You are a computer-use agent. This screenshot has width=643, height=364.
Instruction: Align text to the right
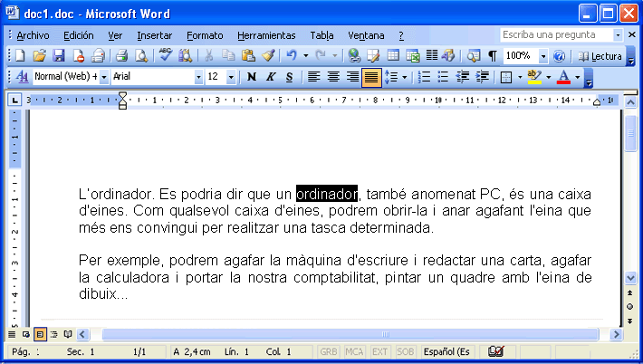[x=352, y=77]
